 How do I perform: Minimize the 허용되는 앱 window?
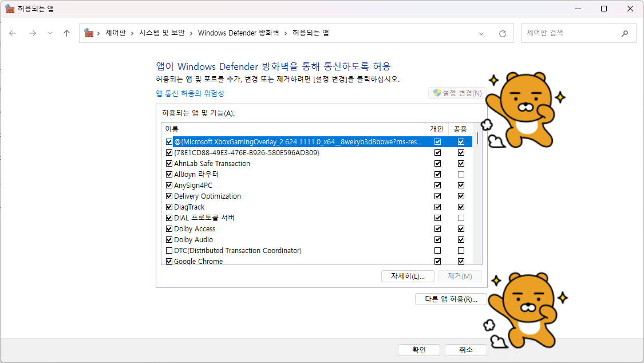[x=578, y=9]
